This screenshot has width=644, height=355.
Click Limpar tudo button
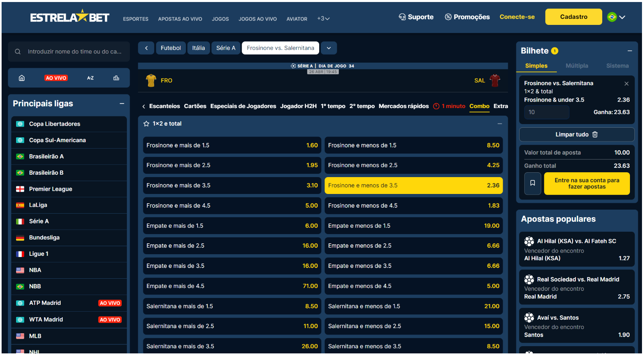point(577,135)
